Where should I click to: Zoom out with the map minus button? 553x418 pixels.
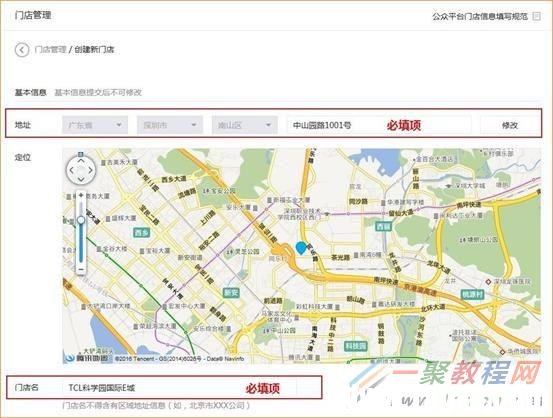pos(81,269)
